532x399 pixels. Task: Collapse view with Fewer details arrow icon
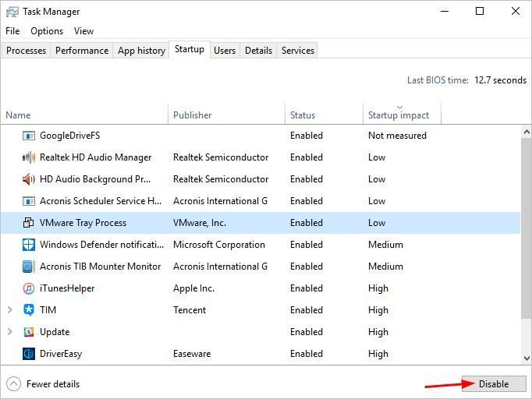pyautogui.click(x=13, y=384)
